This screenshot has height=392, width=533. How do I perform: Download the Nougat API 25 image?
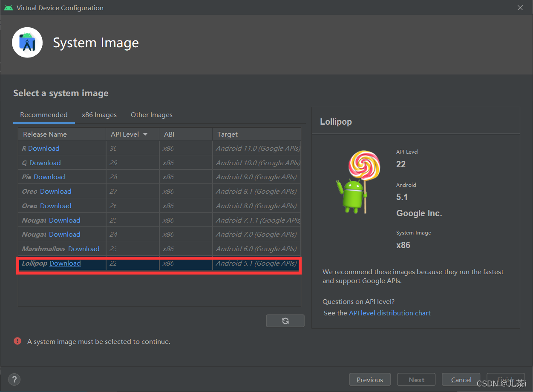click(65, 220)
